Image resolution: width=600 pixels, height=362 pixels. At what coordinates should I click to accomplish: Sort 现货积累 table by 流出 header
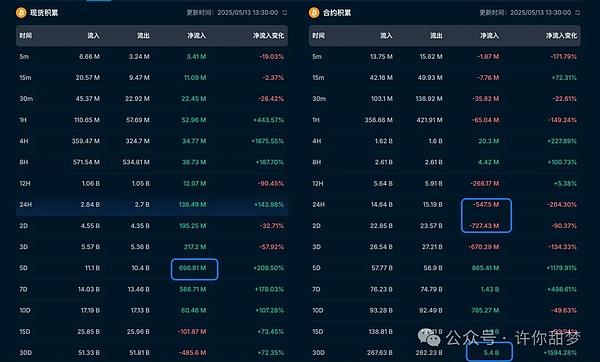coord(143,36)
